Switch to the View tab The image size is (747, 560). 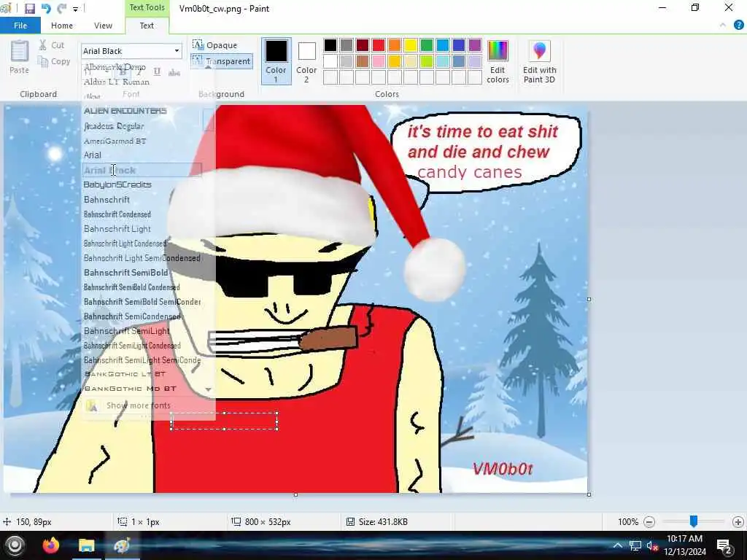tap(103, 26)
